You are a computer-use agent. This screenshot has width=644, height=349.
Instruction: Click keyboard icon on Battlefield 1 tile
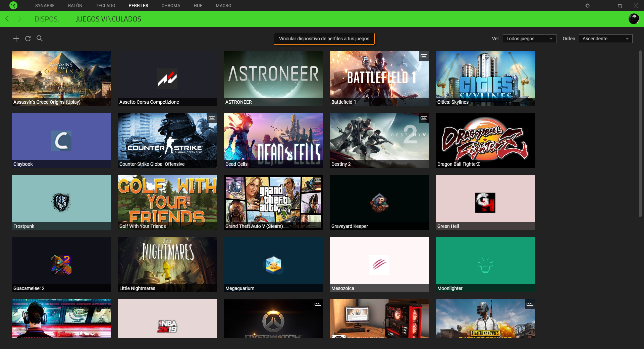click(424, 56)
